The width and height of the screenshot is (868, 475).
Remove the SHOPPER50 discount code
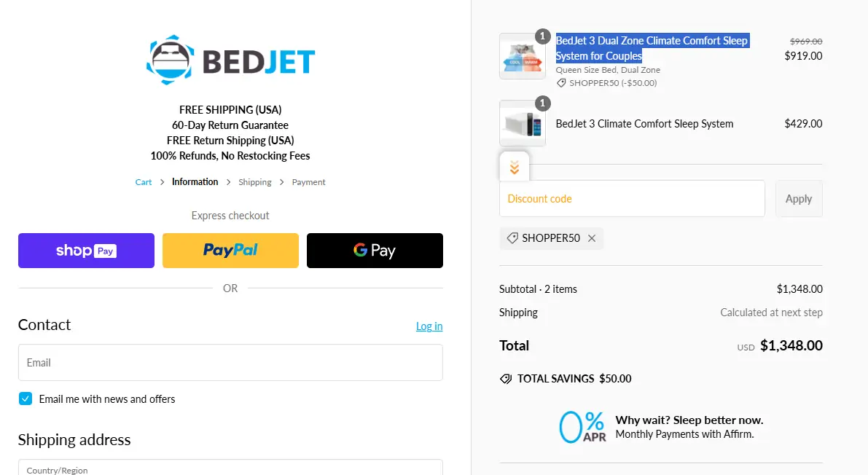(592, 238)
